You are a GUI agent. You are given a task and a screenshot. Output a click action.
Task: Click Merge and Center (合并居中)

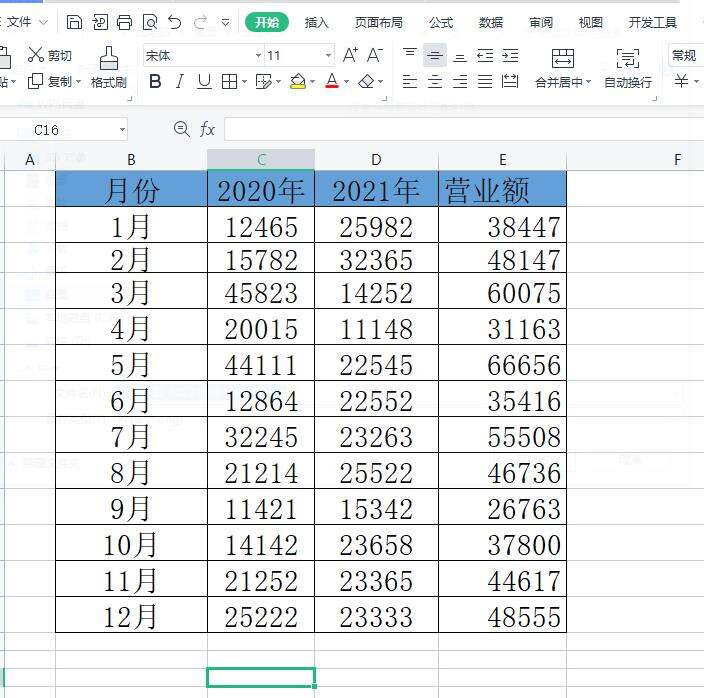[563, 67]
